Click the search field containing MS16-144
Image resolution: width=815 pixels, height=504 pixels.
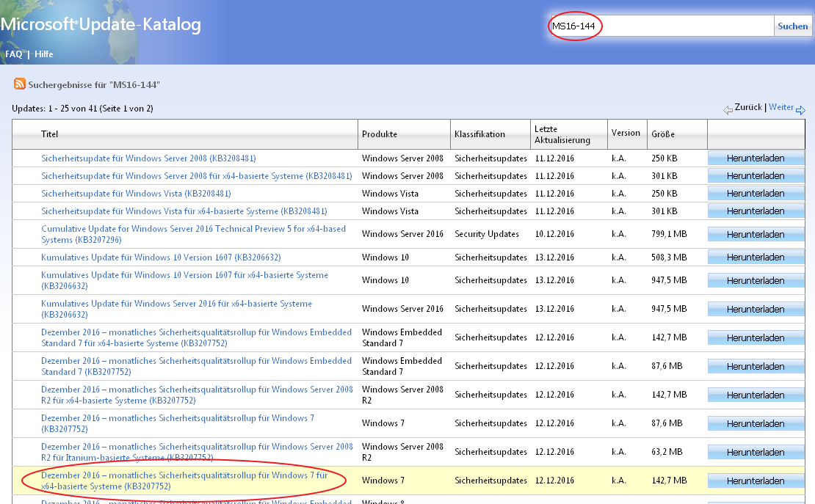pyautogui.click(x=661, y=26)
